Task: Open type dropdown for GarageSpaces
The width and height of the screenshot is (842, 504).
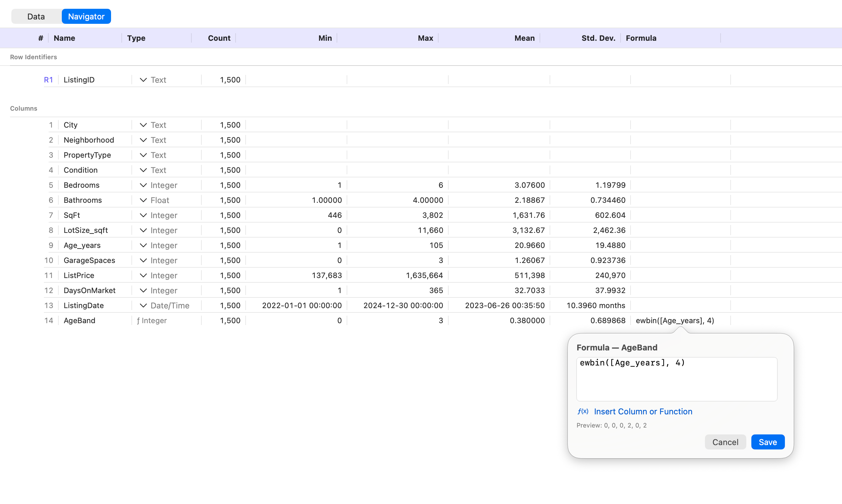Action: (x=143, y=260)
